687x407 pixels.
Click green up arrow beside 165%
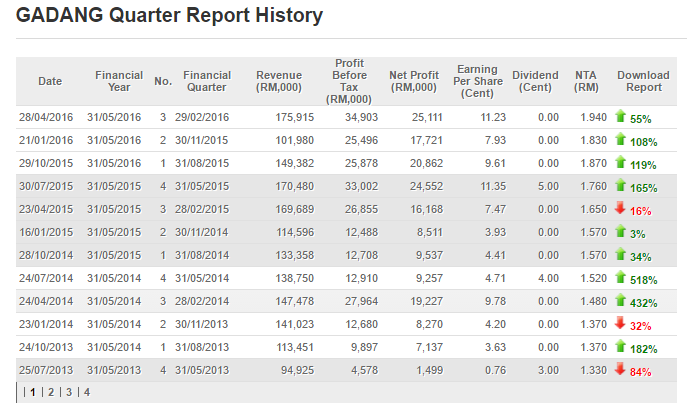pos(620,185)
